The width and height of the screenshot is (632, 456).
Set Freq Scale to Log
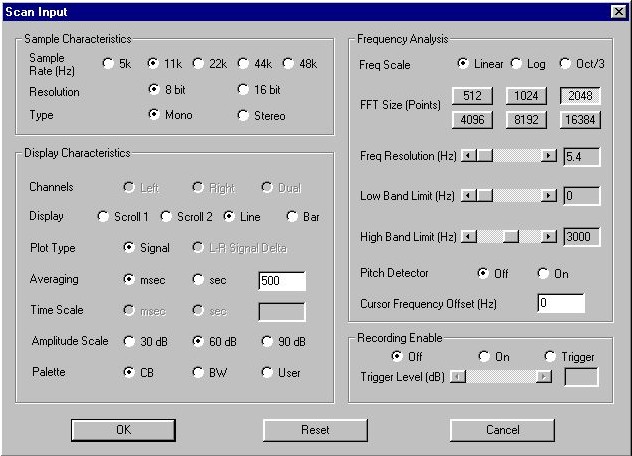click(516, 64)
